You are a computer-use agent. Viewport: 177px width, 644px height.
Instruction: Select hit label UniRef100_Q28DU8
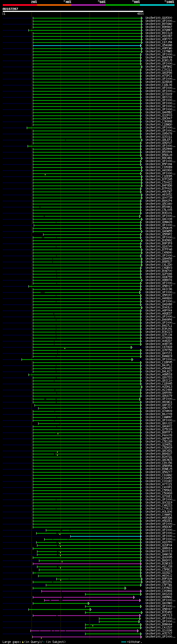pos(159,82)
